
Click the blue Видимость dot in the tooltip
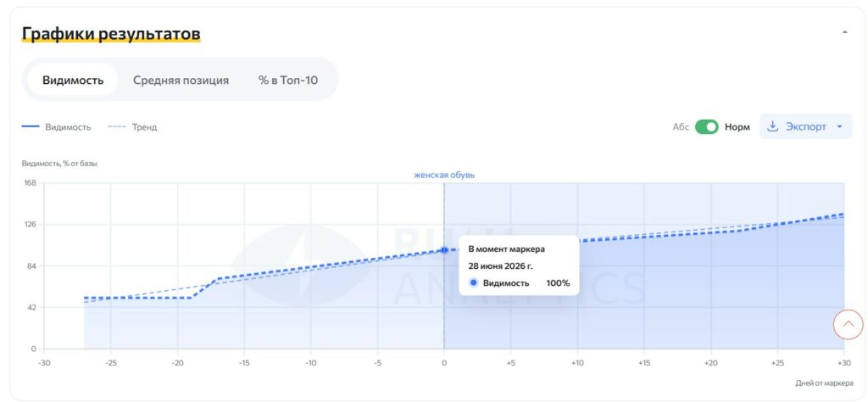tap(473, 283)
